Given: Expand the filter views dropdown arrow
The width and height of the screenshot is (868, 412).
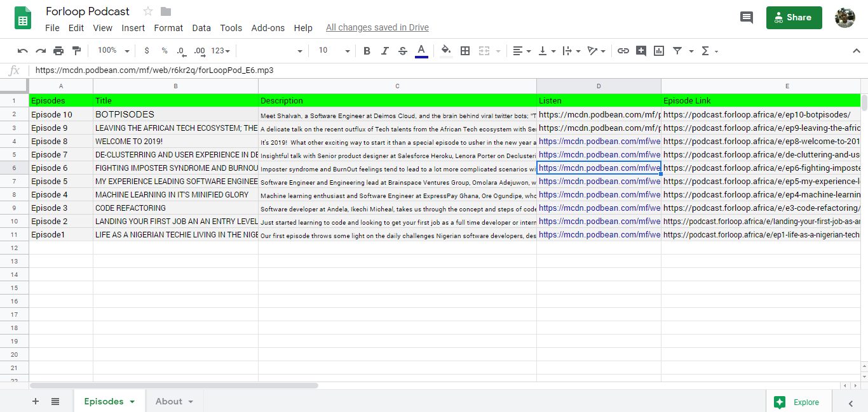Looking at the screenshot, I should (691, 51).
